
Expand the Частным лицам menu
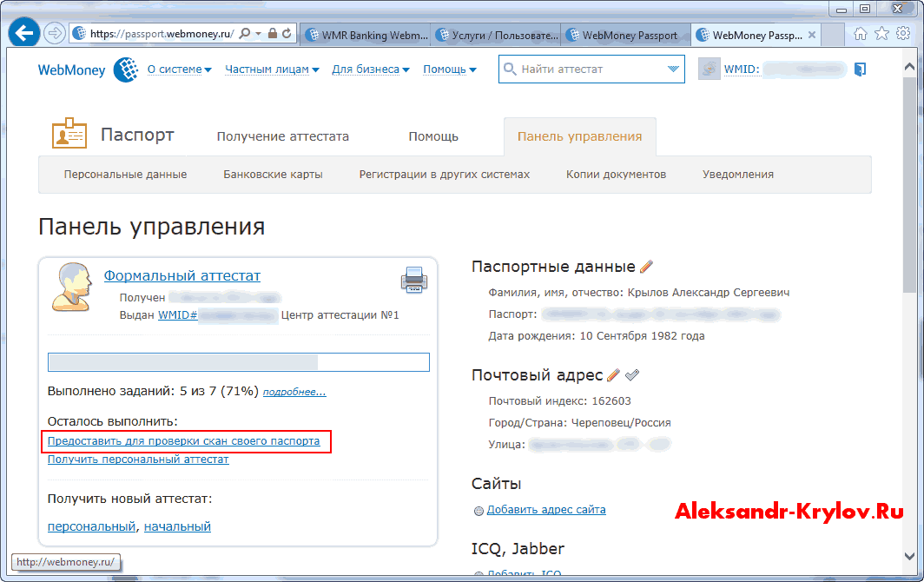tap(273, 69)
